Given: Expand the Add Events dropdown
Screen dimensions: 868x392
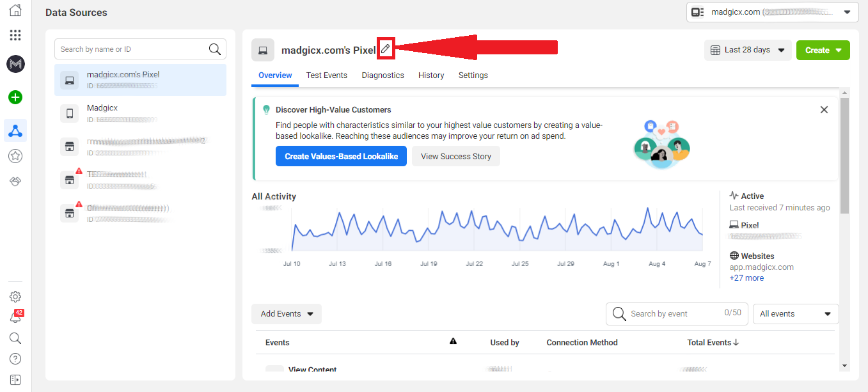Looking at the screenshot, I should [x=287, y=314].
